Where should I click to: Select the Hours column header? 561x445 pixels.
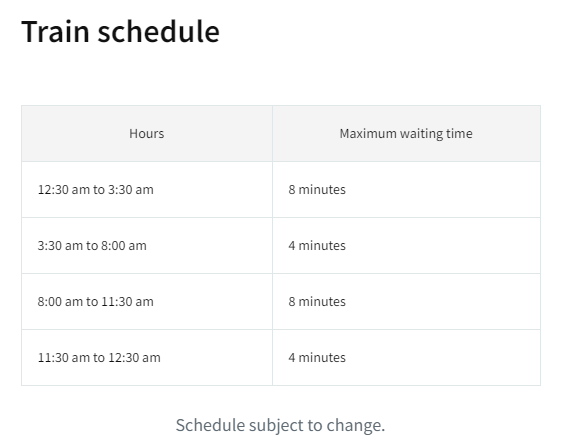147,133
